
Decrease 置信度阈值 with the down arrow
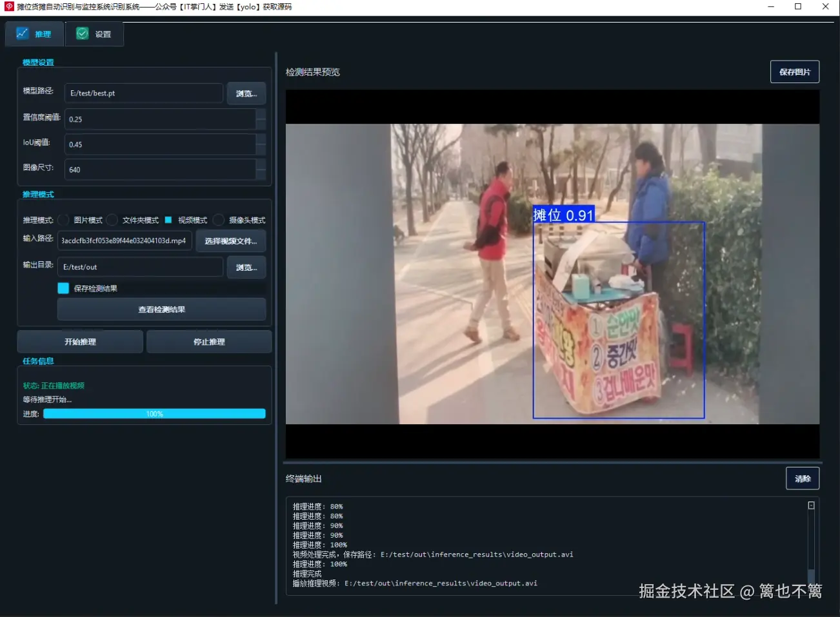(x=261, y=124)
